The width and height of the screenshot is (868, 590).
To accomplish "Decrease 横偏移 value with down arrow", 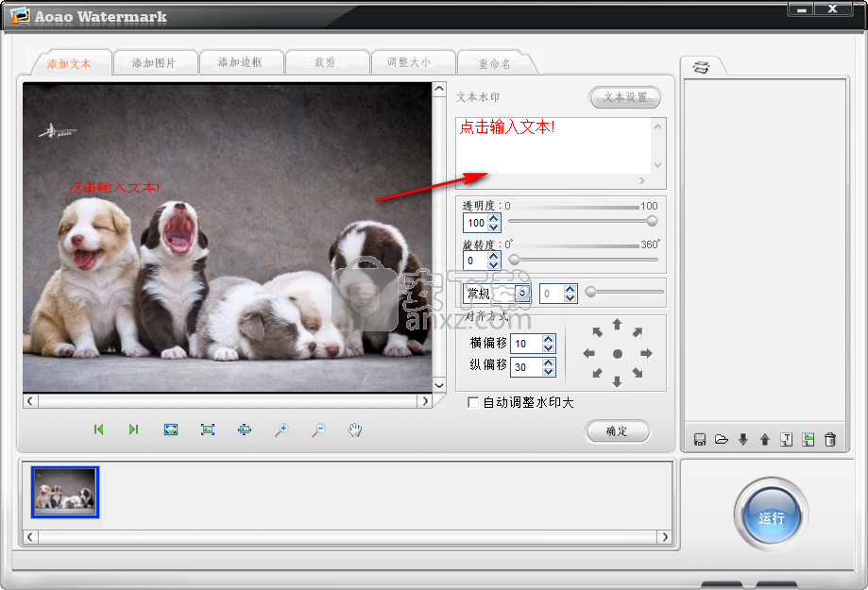I will (548, 347).
